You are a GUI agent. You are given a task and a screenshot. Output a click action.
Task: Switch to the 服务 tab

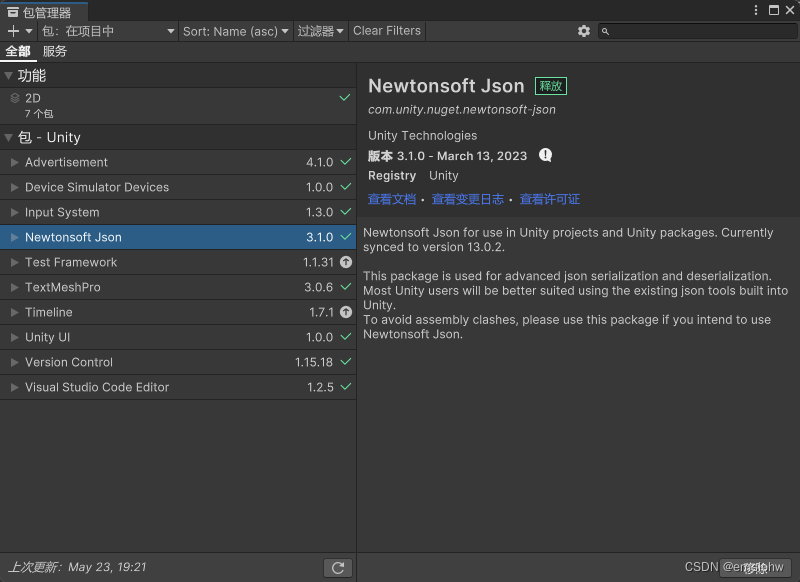click(x=55, y=51)
